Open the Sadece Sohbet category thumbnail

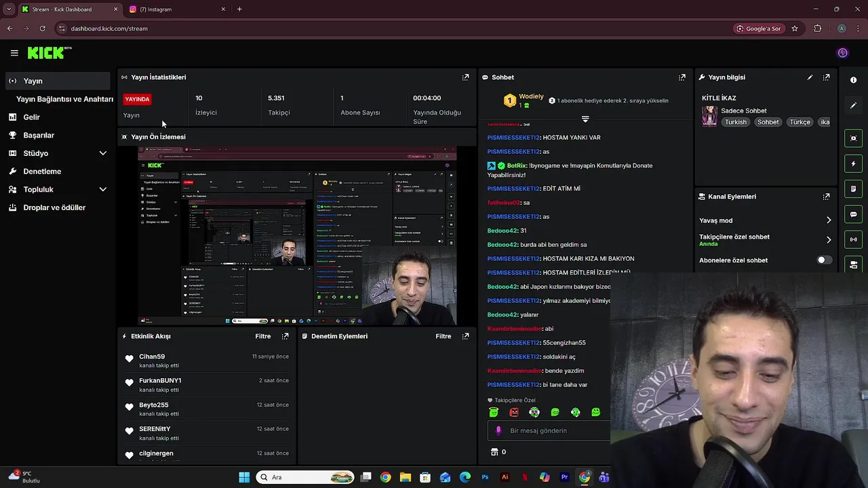click(709, 116)
